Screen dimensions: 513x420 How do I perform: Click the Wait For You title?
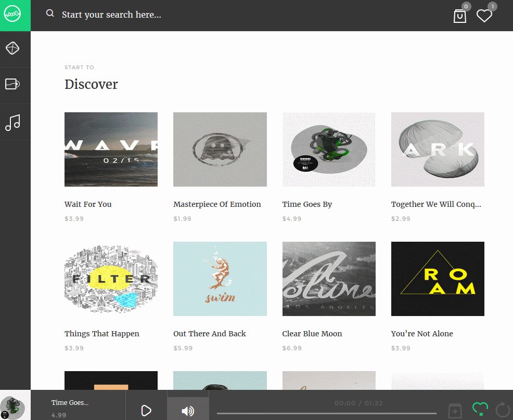(x=88, y=204)
